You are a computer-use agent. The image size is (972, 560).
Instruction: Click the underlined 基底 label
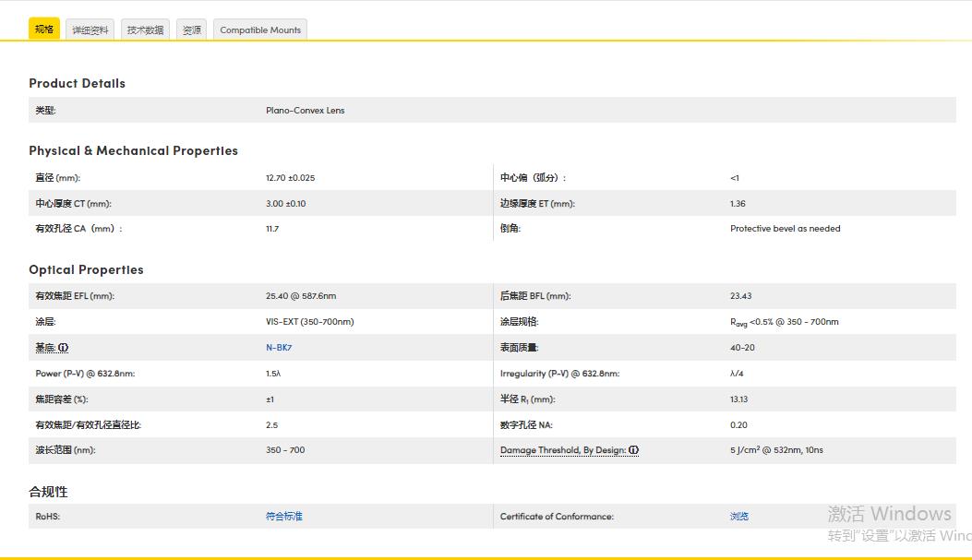[x=45, y=348]
